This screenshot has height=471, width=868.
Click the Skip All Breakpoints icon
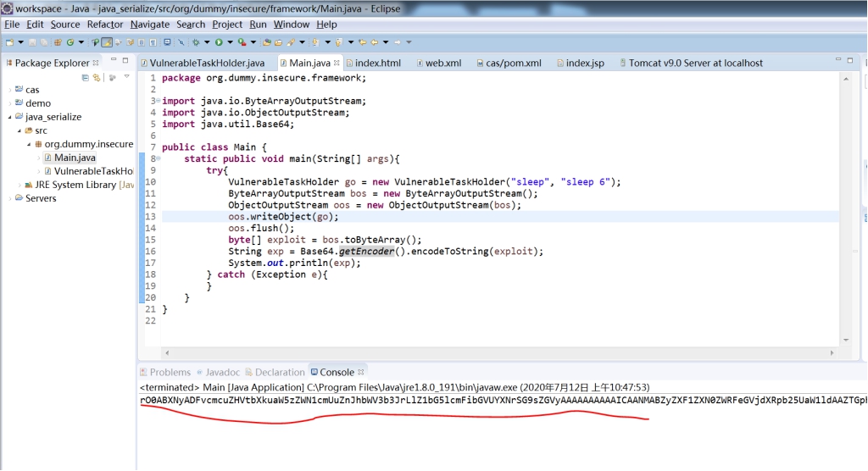click(x=181, y=42)
